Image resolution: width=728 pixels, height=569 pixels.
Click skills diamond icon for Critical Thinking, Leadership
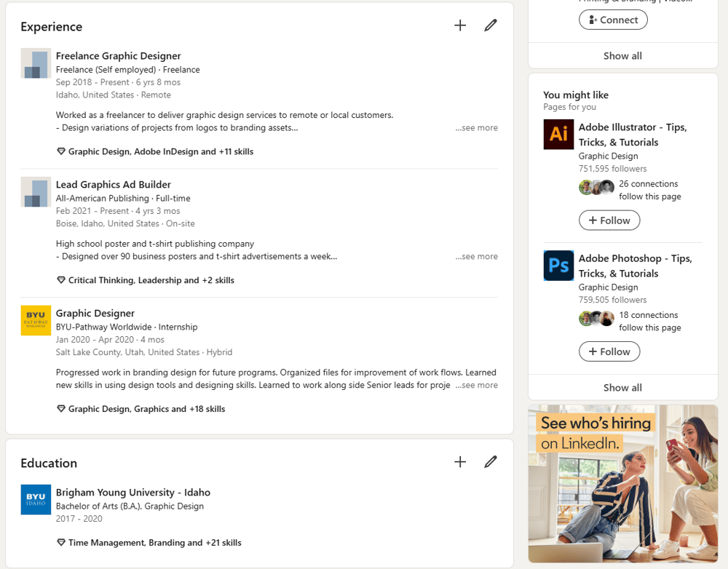pos(61,280)
